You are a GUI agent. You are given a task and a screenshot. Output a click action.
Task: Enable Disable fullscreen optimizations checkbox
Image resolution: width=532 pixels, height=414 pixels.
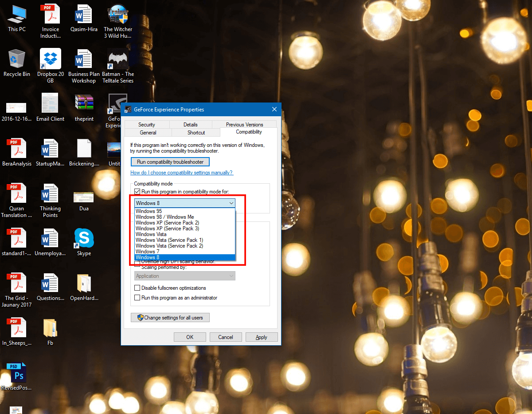click(137, 288)
